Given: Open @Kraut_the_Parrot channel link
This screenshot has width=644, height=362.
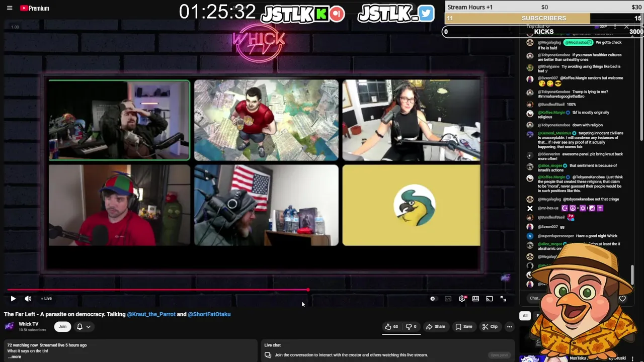Looking at the screenshot, I should coord(151,314).
